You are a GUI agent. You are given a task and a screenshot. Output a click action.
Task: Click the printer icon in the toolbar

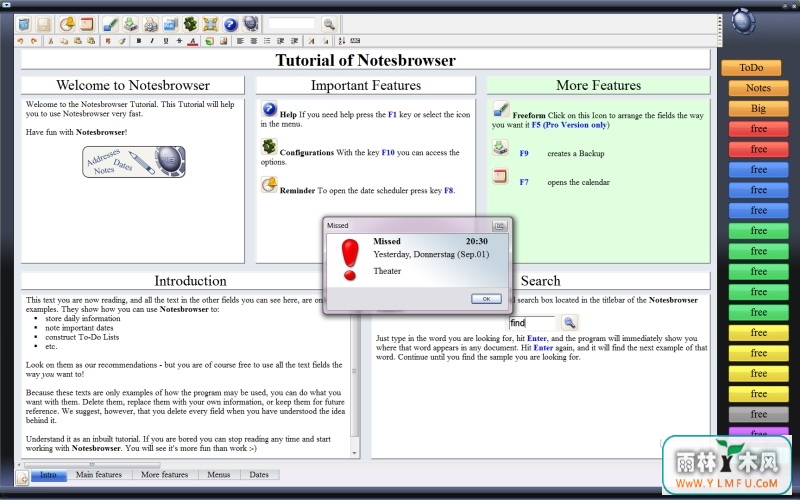[x=150, y=24]
